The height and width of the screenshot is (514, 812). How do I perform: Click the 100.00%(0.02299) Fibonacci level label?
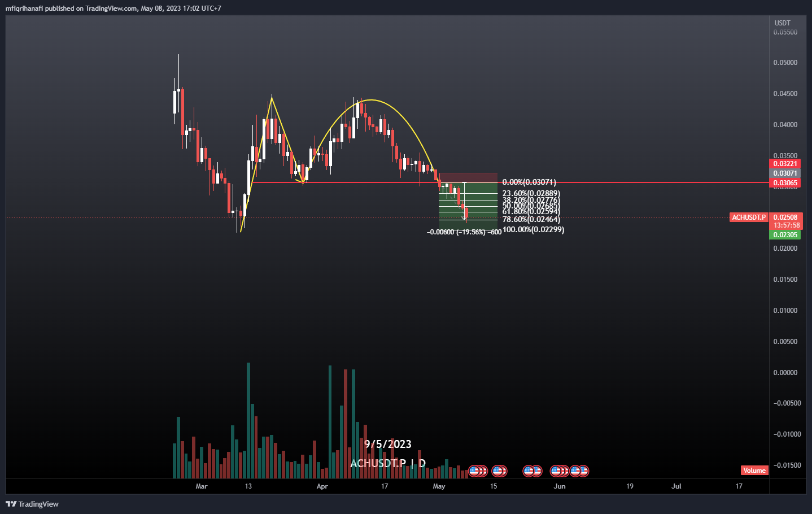point(533,229)
